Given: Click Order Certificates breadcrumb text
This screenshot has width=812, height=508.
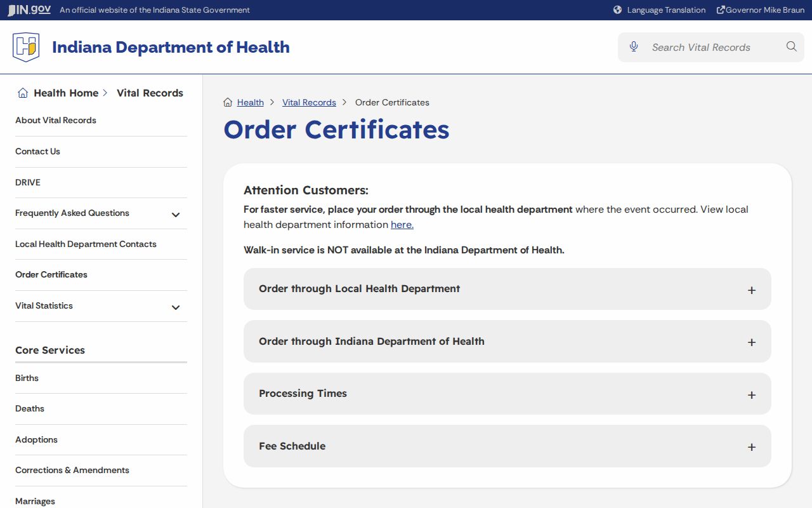Looking at the screenshot, I should (392, 102).
